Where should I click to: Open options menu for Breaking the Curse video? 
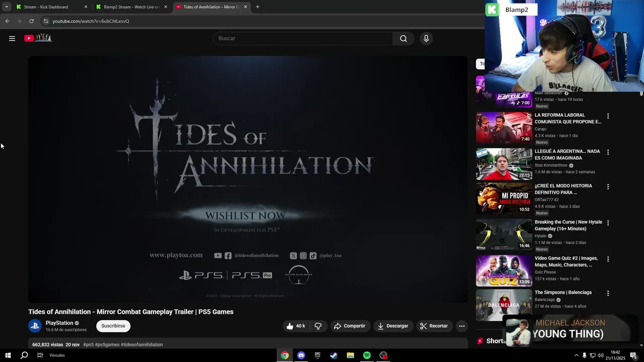(608, 223)
